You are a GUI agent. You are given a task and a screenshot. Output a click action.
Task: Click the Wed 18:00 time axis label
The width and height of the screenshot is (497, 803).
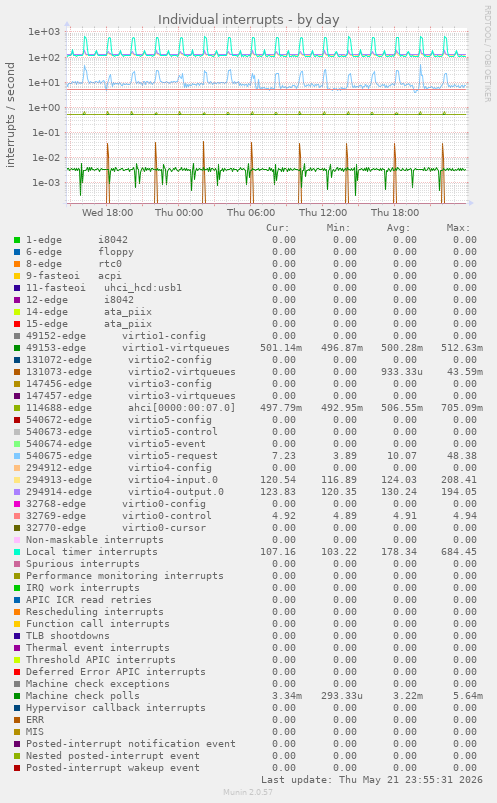tap(107, 213)
